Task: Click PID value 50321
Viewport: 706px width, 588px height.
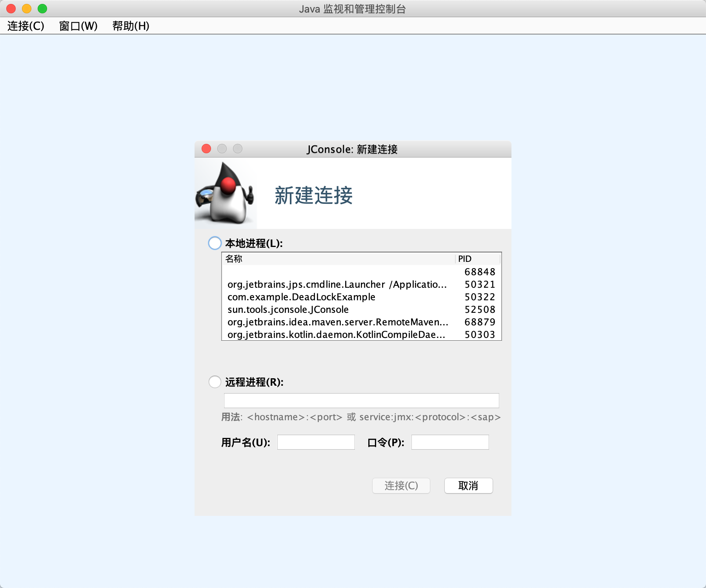Action: pyautogui.click(x=480, y=284)
